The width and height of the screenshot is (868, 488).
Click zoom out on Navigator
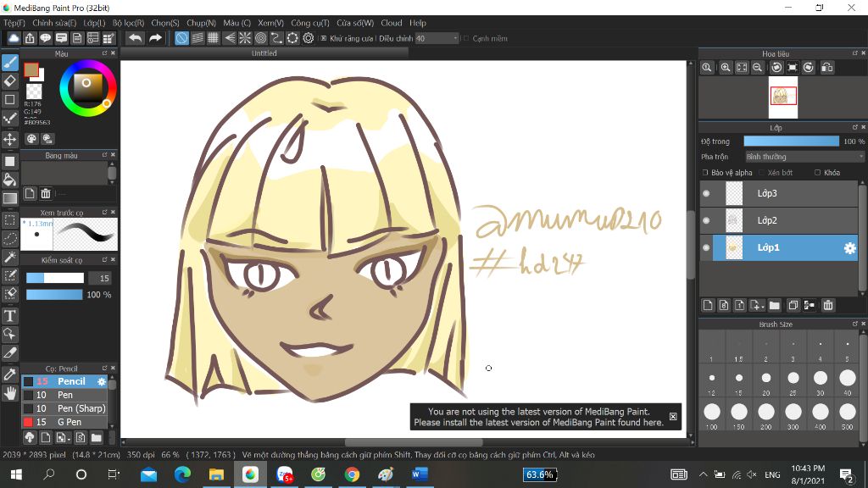coord(757,68)
